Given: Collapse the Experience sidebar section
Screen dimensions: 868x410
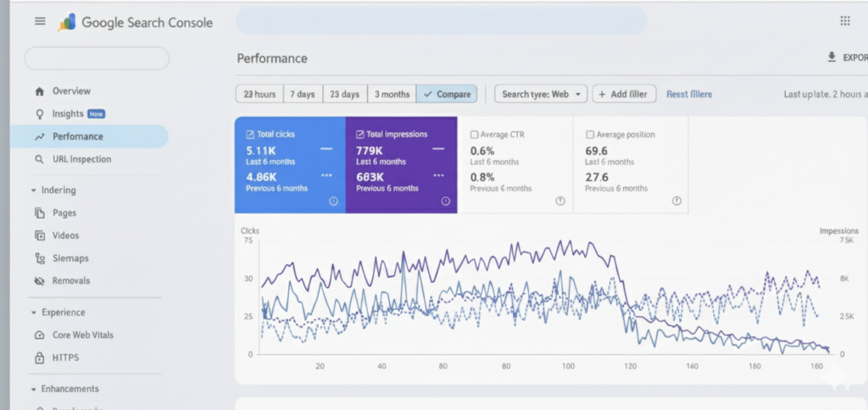Looking at the screenshot, I should [x=34, y=313].
